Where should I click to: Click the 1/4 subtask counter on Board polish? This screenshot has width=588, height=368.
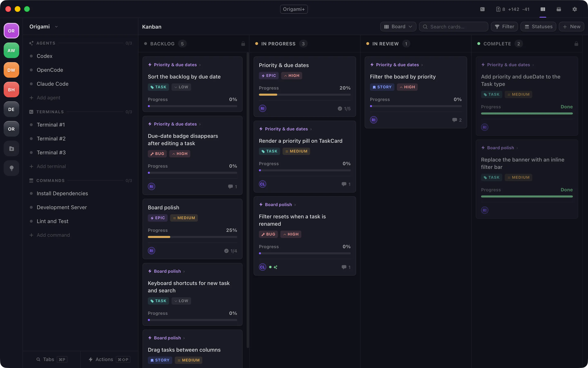(230, 251)
